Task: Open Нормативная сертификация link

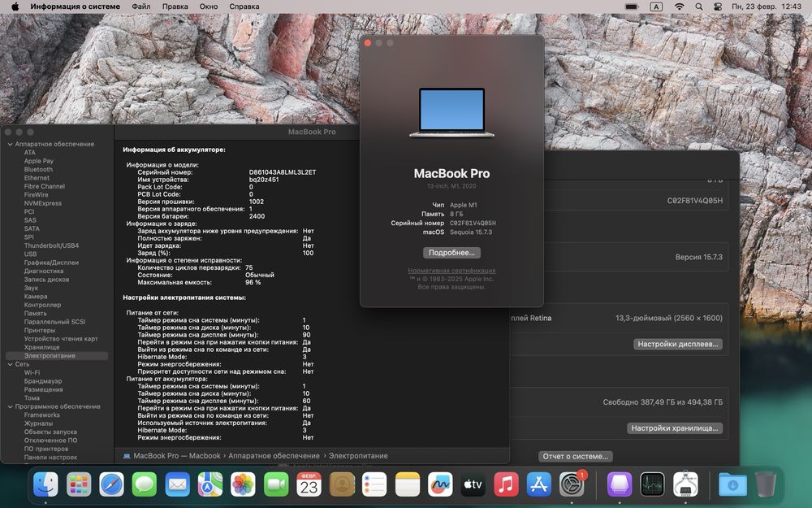Action: pyautogui.click(x=451, y=271)
